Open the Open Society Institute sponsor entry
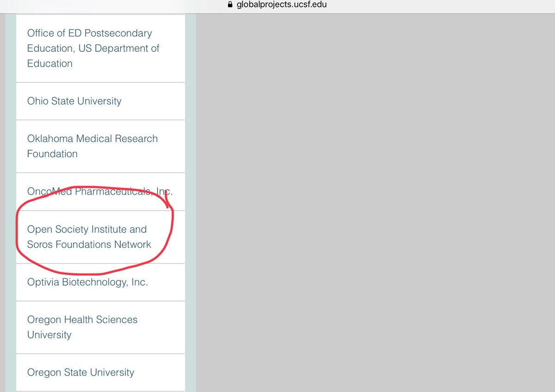The image size is (555, 392). 87,229
